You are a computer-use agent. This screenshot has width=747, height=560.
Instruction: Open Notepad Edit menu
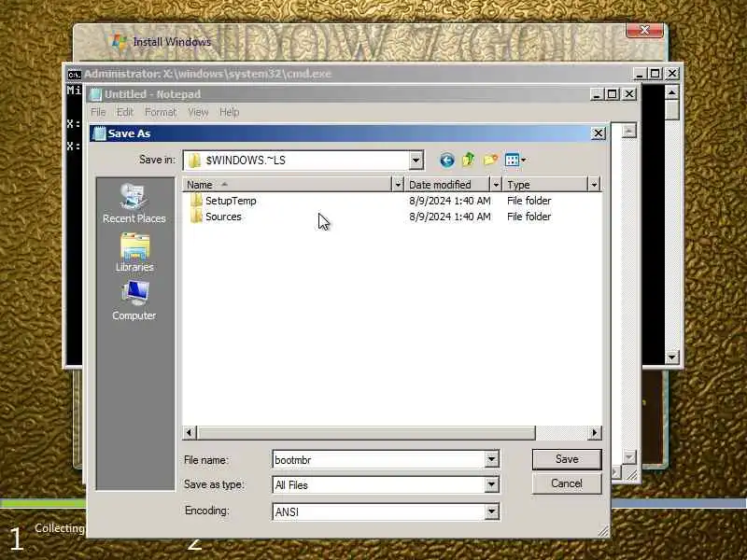[x=125, y=112]
